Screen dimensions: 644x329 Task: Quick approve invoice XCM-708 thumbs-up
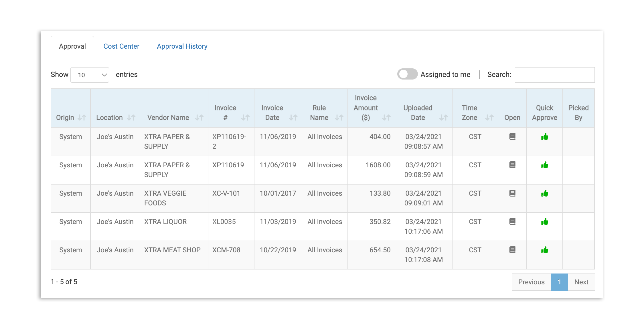[x=545, y=250]
